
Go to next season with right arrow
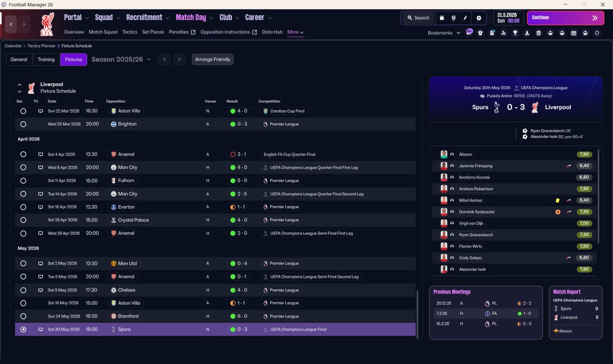pos(179,59)
